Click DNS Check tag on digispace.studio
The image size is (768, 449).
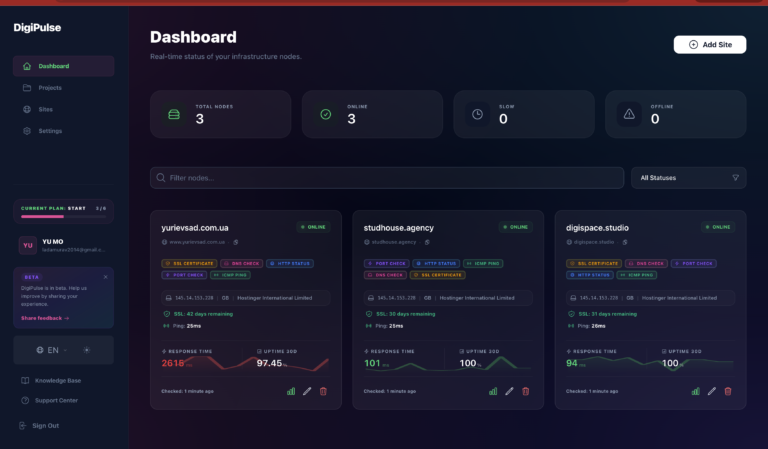tap(646, 263)
